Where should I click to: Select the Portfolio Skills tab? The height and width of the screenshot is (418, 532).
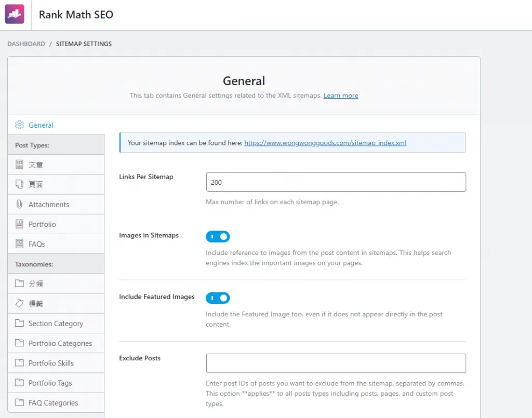51,363
